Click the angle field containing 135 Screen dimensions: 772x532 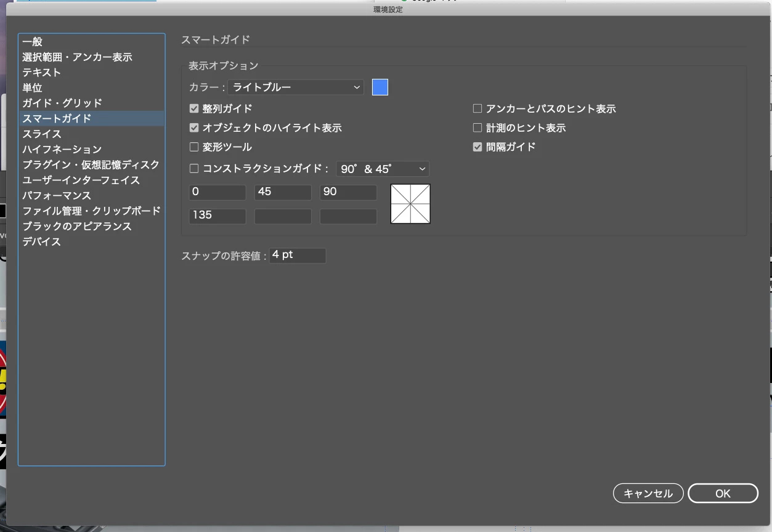click(217, 216)
